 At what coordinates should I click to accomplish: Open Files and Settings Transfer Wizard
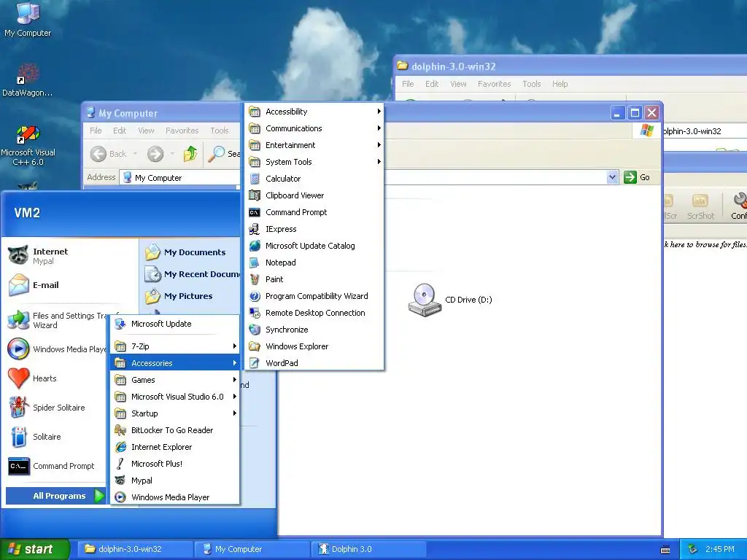click(x=56, y=321)
